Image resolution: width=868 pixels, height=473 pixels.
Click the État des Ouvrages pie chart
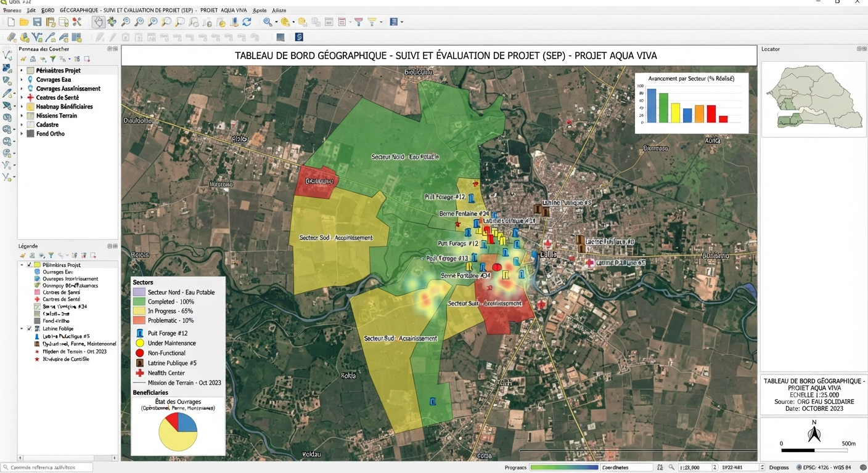click(x=178, y=431)
